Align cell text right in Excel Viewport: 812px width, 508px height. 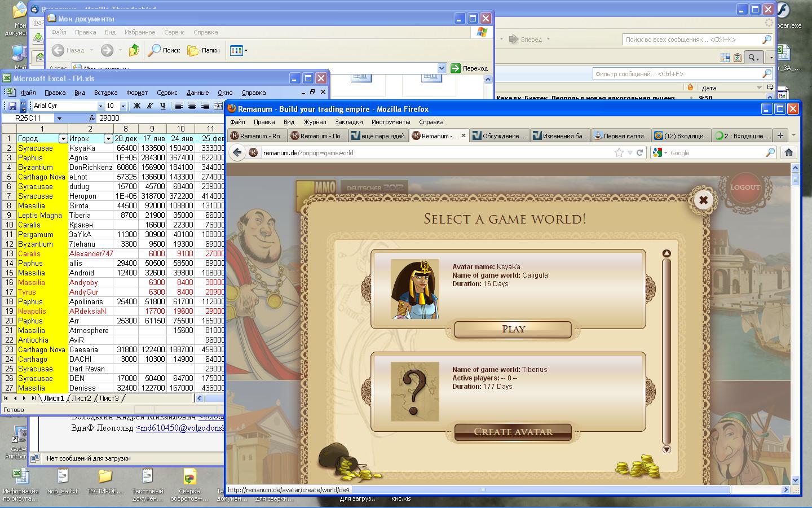pyautogui.click(x=205, y=106)
